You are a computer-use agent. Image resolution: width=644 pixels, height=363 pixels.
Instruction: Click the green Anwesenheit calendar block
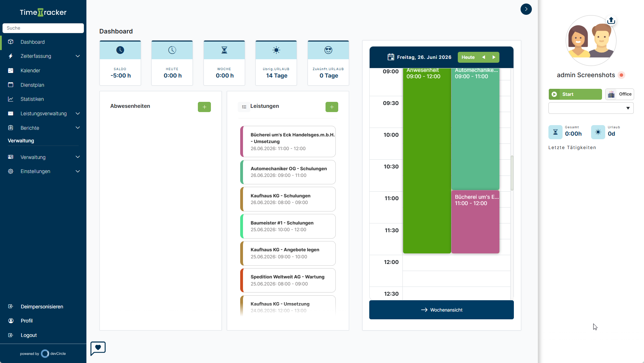[x=427, y=161]
